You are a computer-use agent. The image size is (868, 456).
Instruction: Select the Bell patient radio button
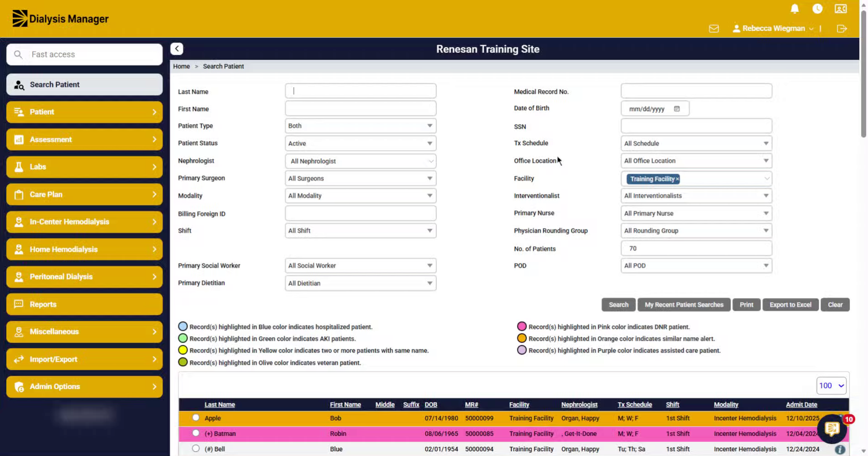point(196,448)
